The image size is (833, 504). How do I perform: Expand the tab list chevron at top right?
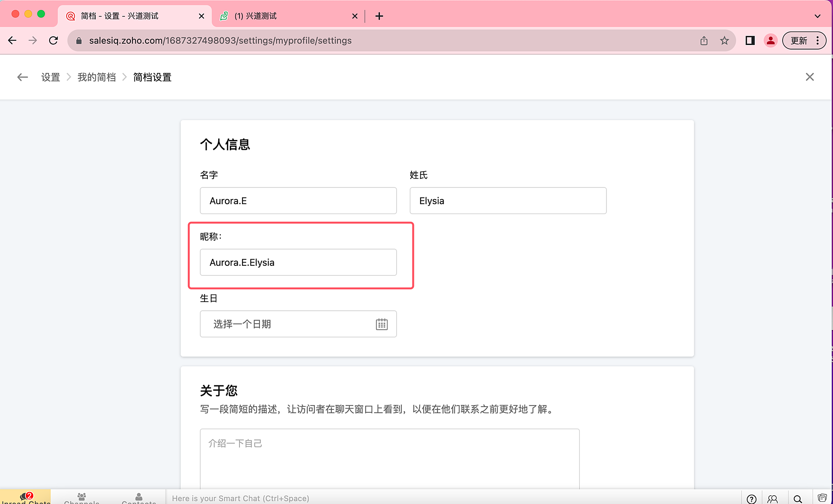coord(817,16)
